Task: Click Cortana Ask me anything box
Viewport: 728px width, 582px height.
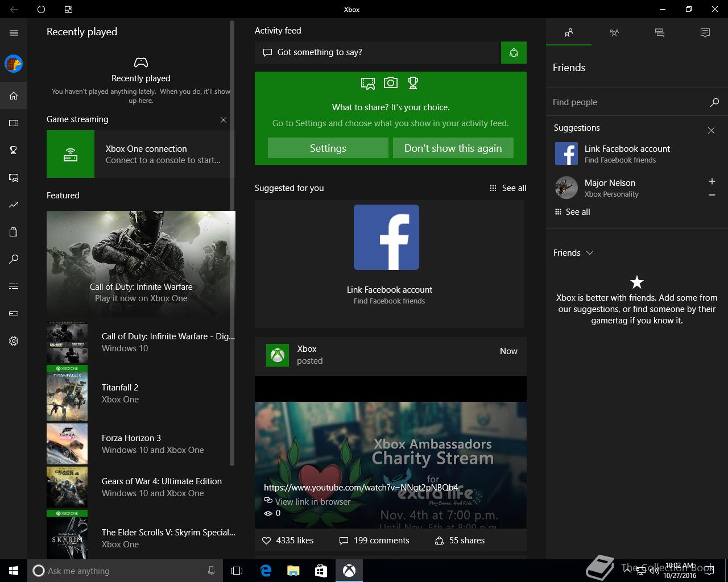Action: [x=124, y=571]
